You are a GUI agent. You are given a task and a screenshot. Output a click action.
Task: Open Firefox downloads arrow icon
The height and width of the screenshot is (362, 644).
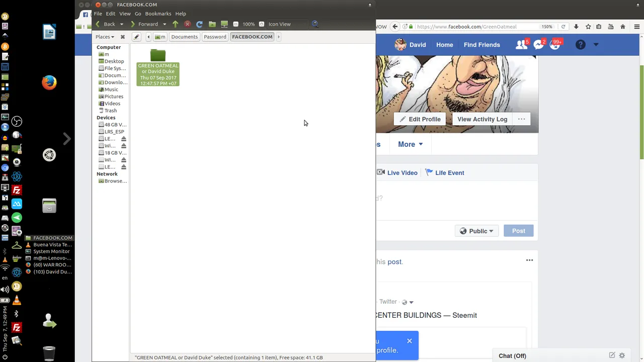pos(576,27)
